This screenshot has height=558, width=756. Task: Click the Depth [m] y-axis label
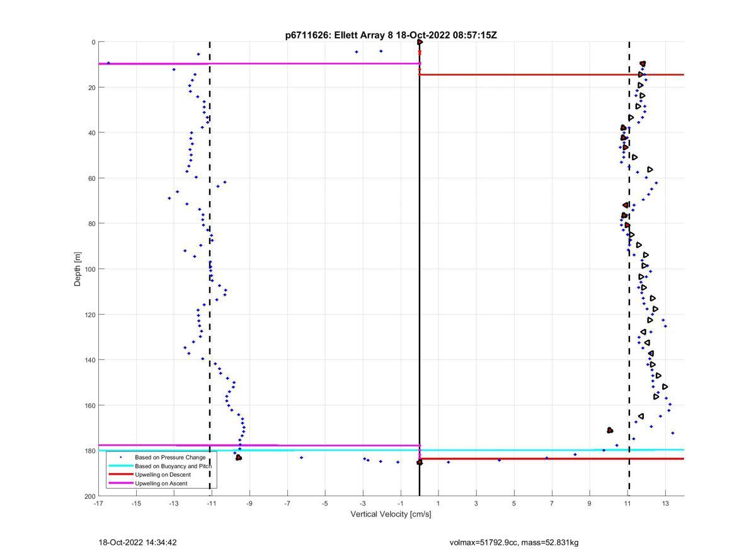[78, 269]
